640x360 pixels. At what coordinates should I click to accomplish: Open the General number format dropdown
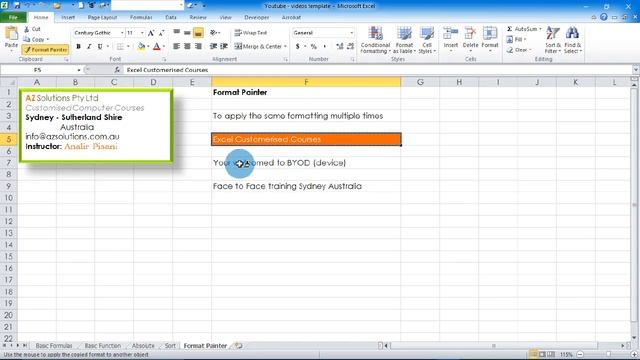(x=351, y=33)
